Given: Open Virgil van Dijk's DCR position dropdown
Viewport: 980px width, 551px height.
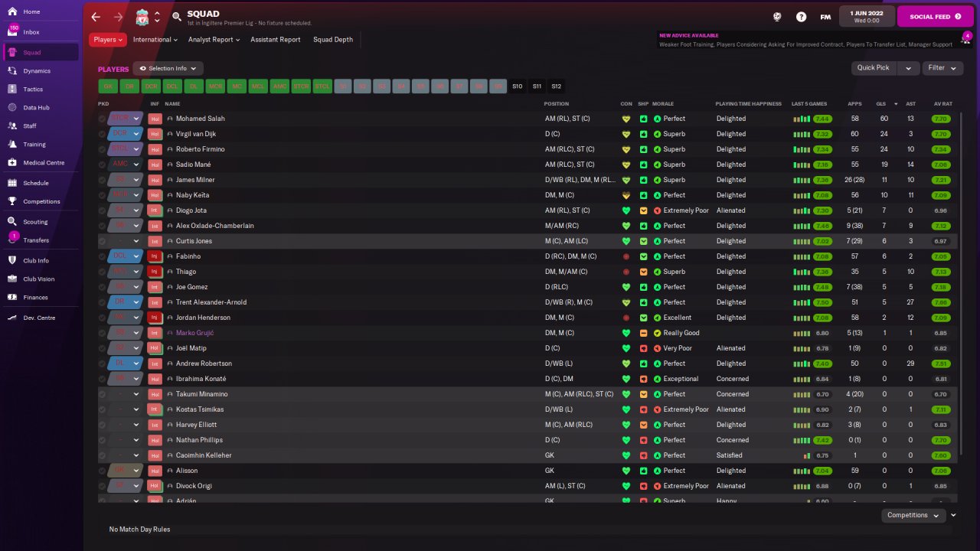Looking at the screenshot, I should (x=126, y=134).
